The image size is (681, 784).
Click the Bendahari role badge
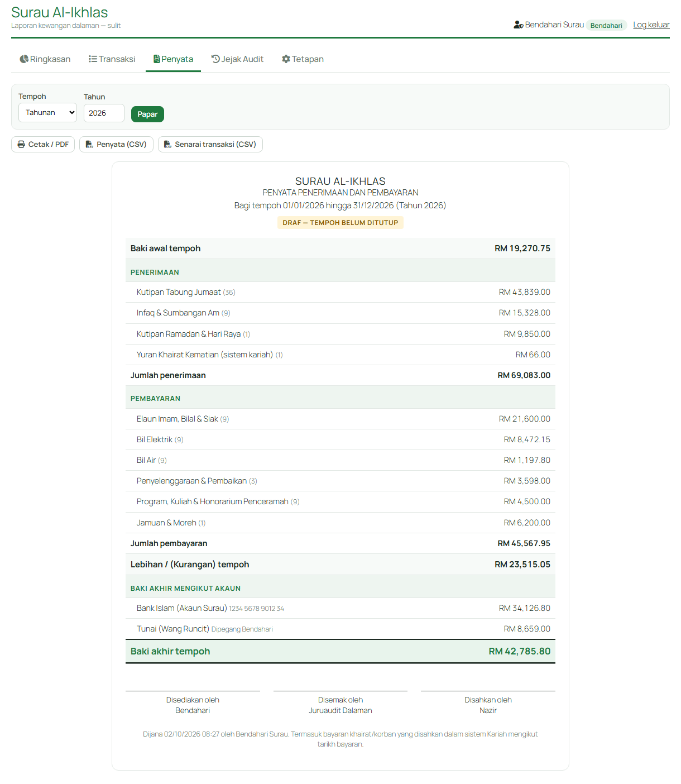(x=606, y=25)
